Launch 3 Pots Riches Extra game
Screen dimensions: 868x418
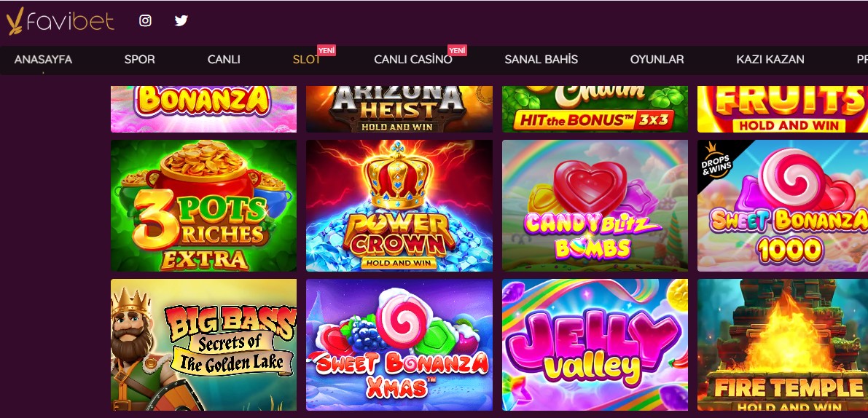204,205
